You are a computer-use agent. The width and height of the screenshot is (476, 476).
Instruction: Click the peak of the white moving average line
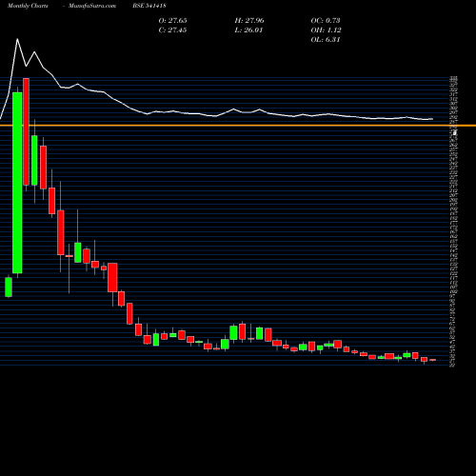(17, 39)
